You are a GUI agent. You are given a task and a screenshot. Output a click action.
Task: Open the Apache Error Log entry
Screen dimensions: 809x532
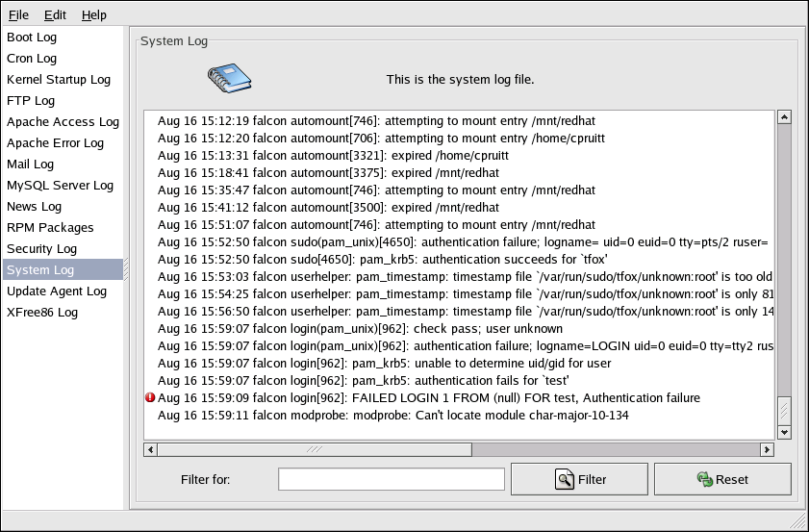pos(55,143)
